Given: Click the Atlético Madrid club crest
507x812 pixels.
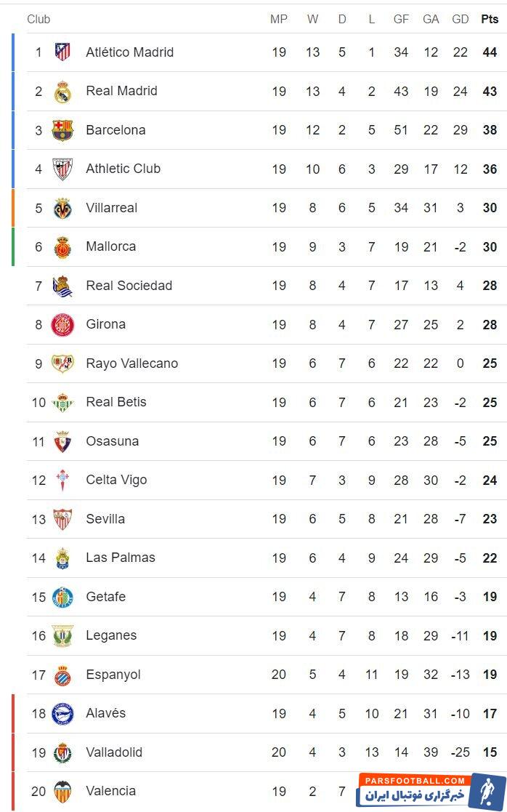Looking at the screenshot, I should pos(62,52).
